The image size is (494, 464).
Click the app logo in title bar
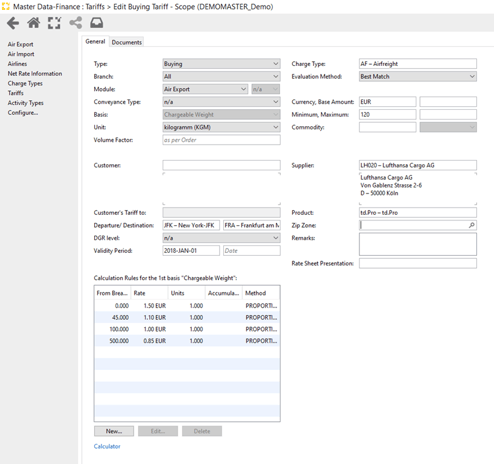pyautogui.click(x=6, y=6)
